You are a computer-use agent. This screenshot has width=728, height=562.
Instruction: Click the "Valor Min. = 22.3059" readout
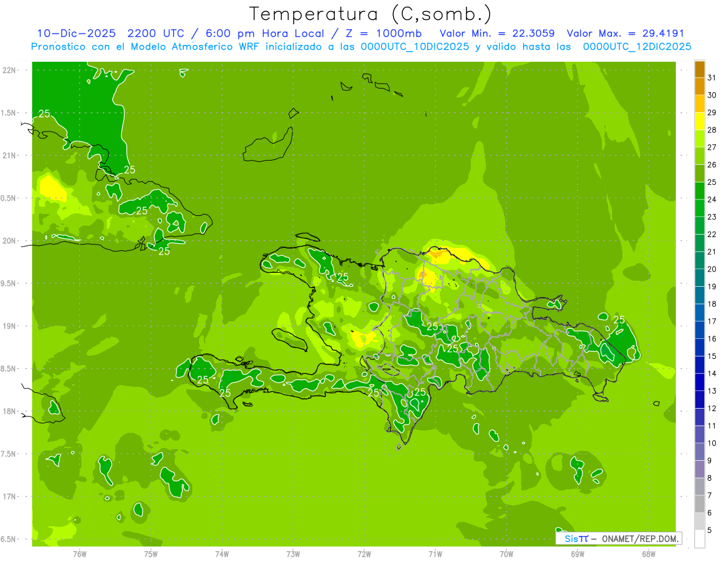pyautogui.click(x=497, y=33)
